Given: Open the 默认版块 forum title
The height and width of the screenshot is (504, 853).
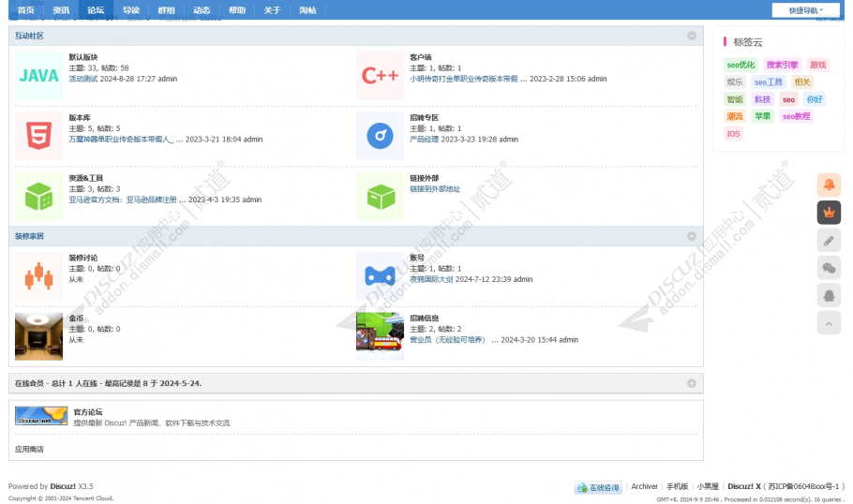Looking at the screenshot, I should point(83,57).
